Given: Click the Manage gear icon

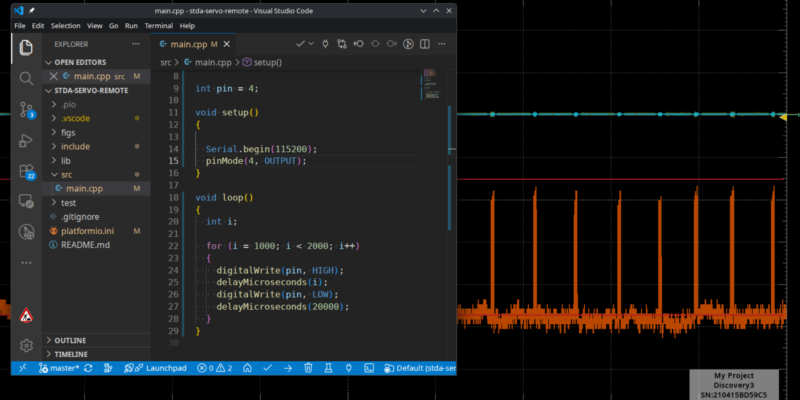Looking at the screenshot, I should pos(27,345).
